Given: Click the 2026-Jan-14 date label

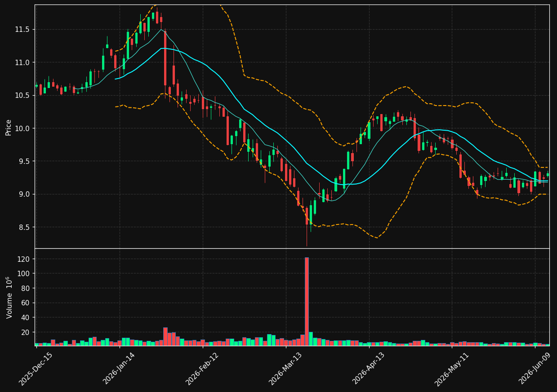Looking at the screenshot, I should 119,369.
